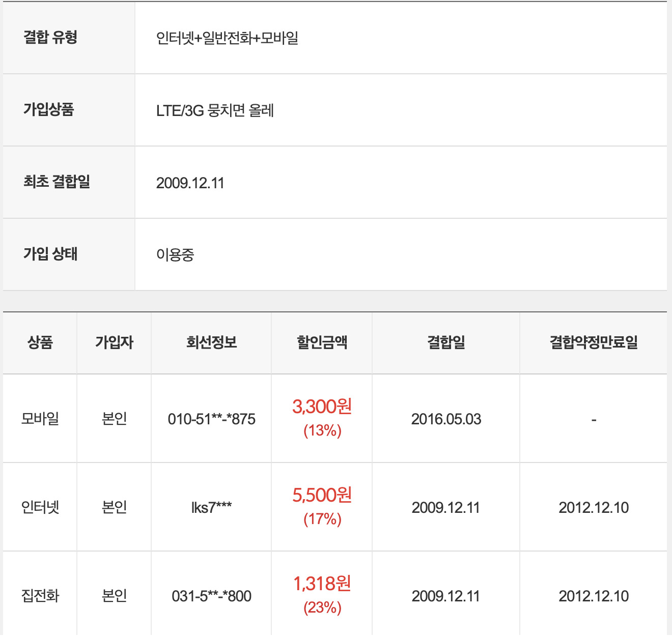
Task: Click the internet line ID lks7***
Action: 211,508
